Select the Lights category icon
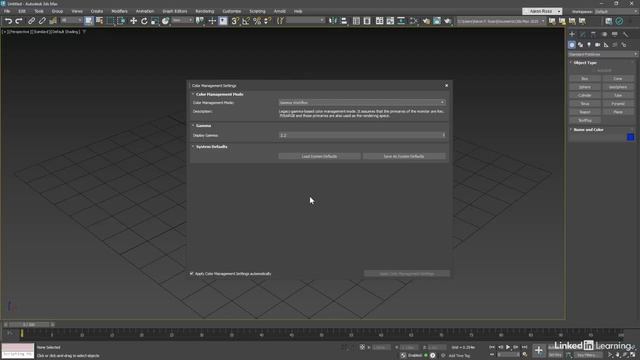The image size is (640, 360). pos(589,45)
